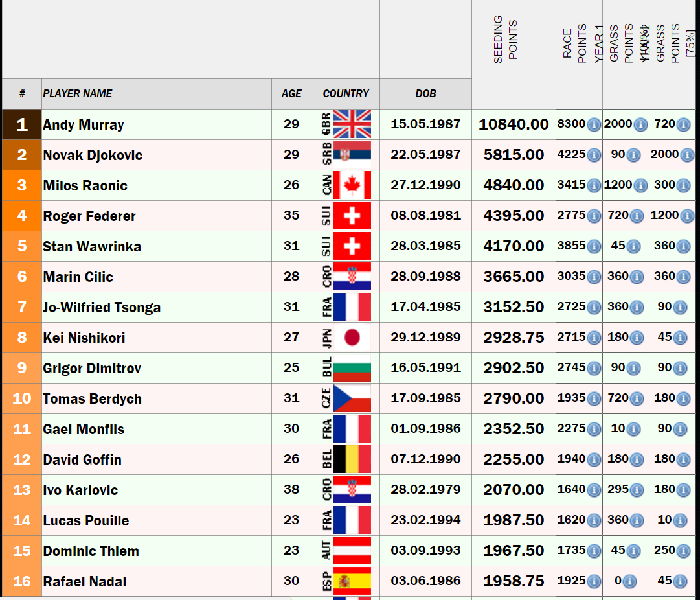Select the Canadian flag in Raonic's row

(x=352, y=185)
